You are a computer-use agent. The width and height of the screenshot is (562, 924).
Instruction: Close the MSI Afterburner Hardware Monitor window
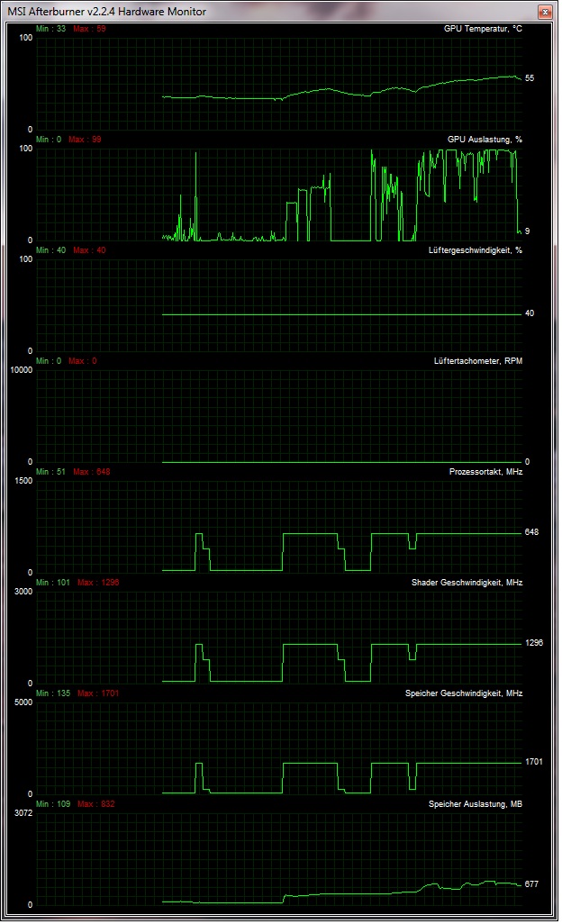[x=546, y=12]
